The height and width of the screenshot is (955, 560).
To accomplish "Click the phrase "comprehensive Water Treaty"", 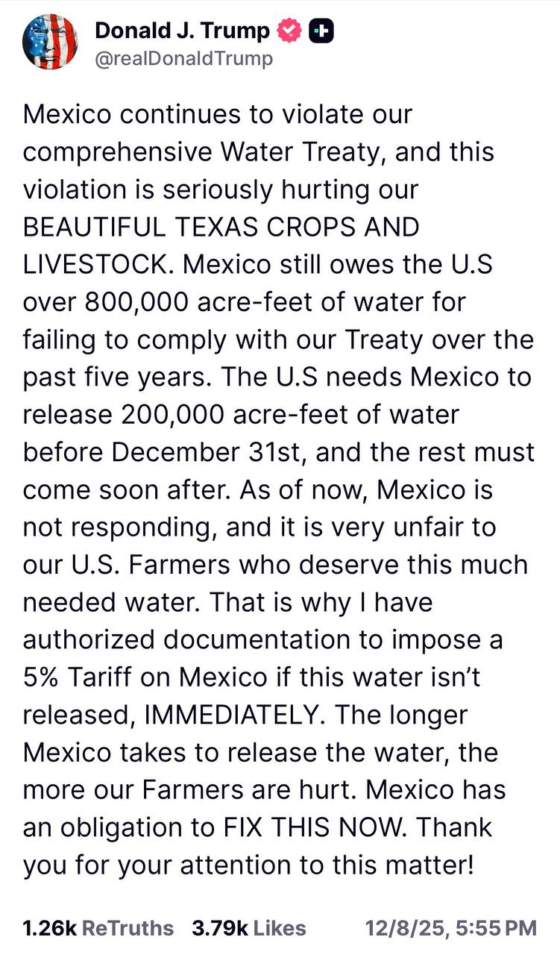I will click(192, 151).
